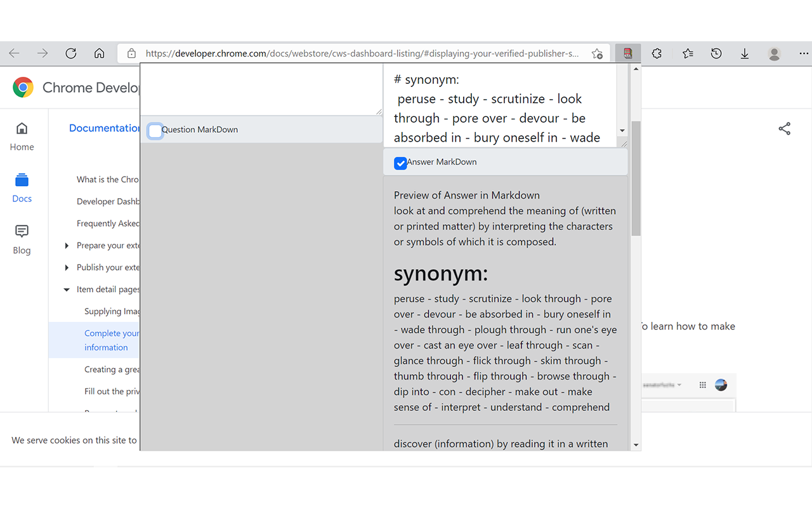View site info via lock icon

click(131, 53)
